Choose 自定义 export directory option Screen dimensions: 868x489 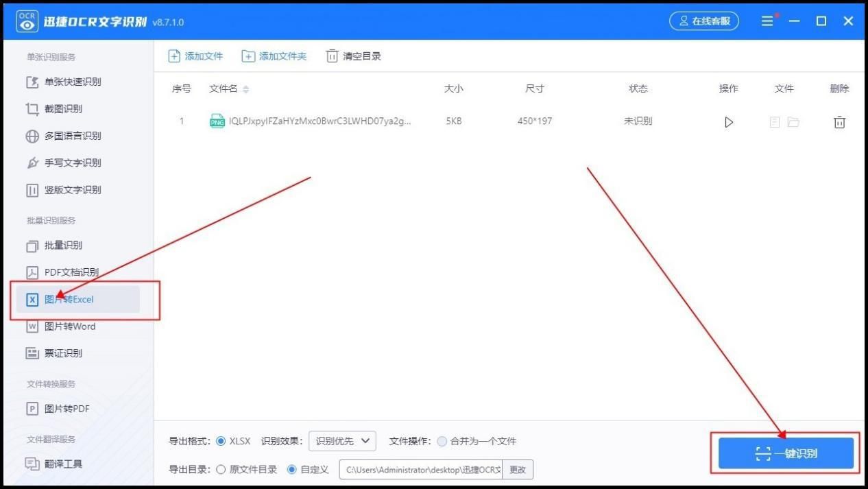tap(292, 470)
